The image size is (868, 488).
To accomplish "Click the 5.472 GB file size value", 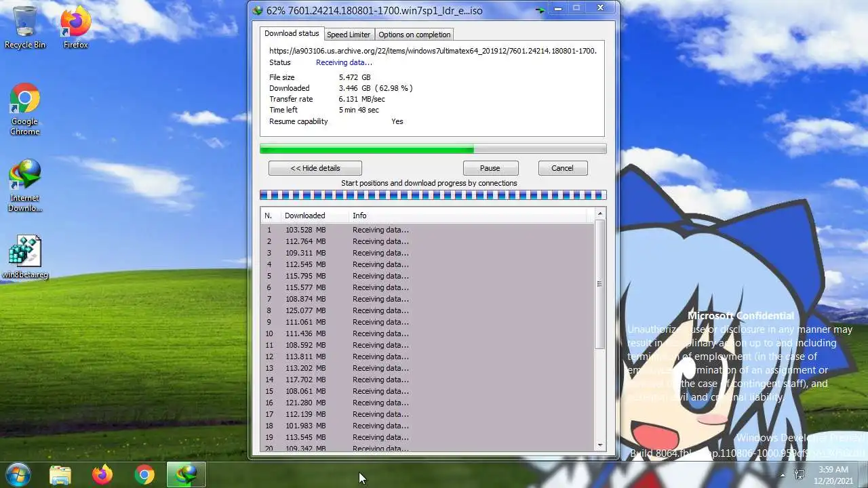I will [x=355, y=77].
